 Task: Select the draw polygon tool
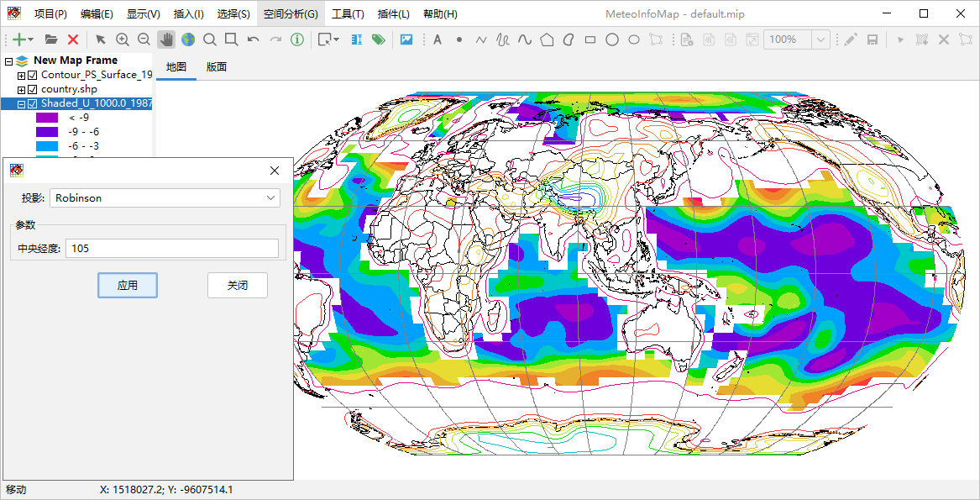coord(548,39)
